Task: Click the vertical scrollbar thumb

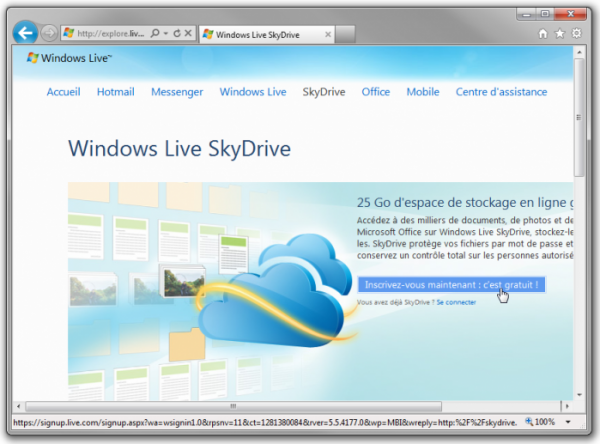Action: click(579, 117)
